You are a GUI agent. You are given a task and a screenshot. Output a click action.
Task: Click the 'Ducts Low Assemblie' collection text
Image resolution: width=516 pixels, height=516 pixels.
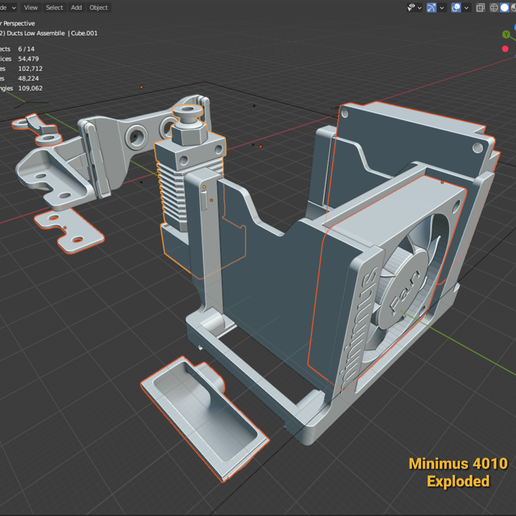click(36, 33)
